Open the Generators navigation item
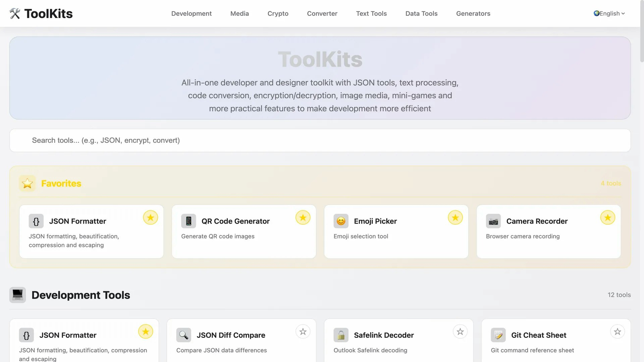 [473, 14]
